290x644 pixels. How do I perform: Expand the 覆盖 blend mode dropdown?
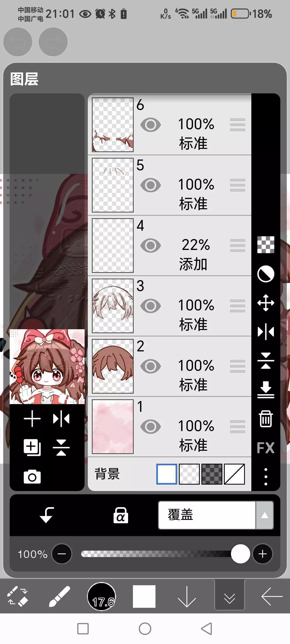tap(264, 515)
